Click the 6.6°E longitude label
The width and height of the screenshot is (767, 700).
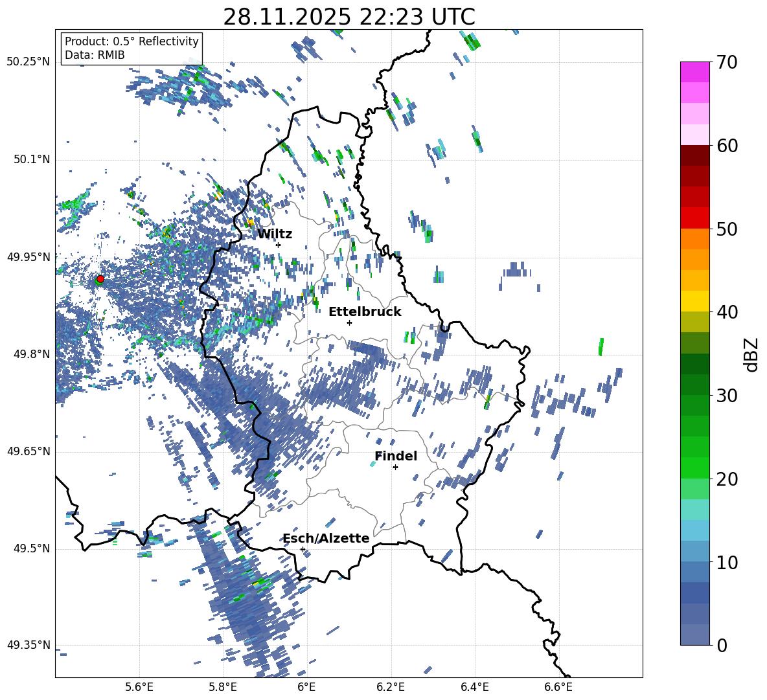coord(558,687)
